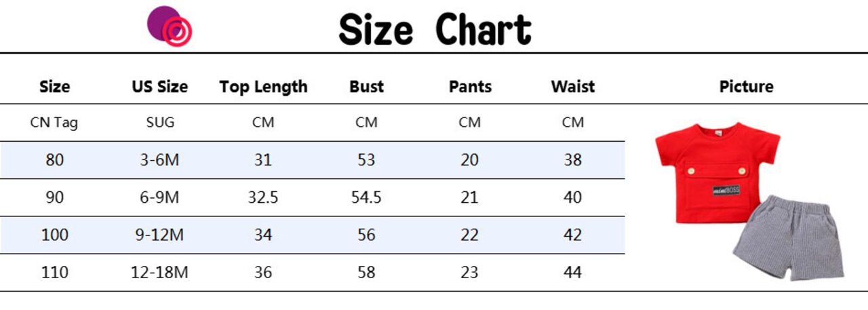Select the SUG unit cell
This screenshot has height=310, width=868.
click(160, 123)
